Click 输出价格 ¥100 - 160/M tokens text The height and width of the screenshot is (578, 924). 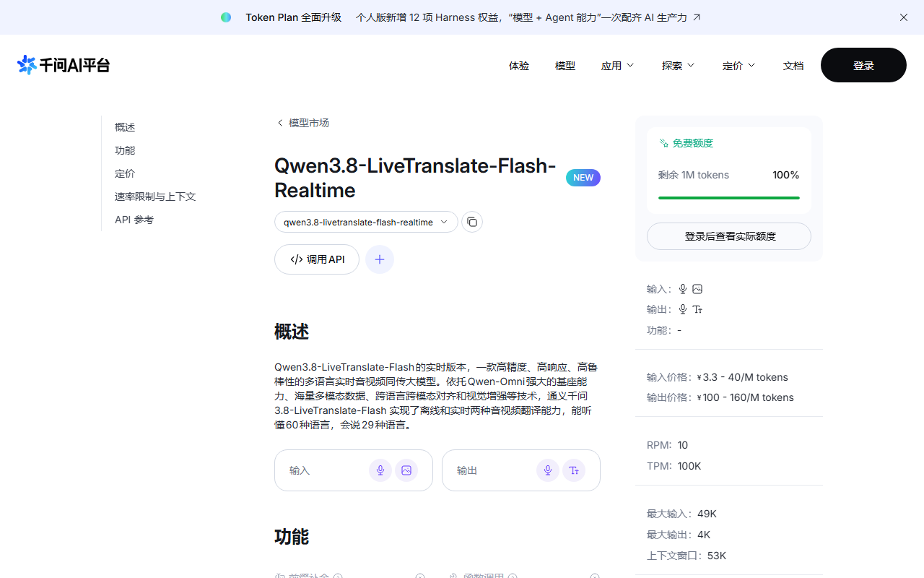coord(720,397)
